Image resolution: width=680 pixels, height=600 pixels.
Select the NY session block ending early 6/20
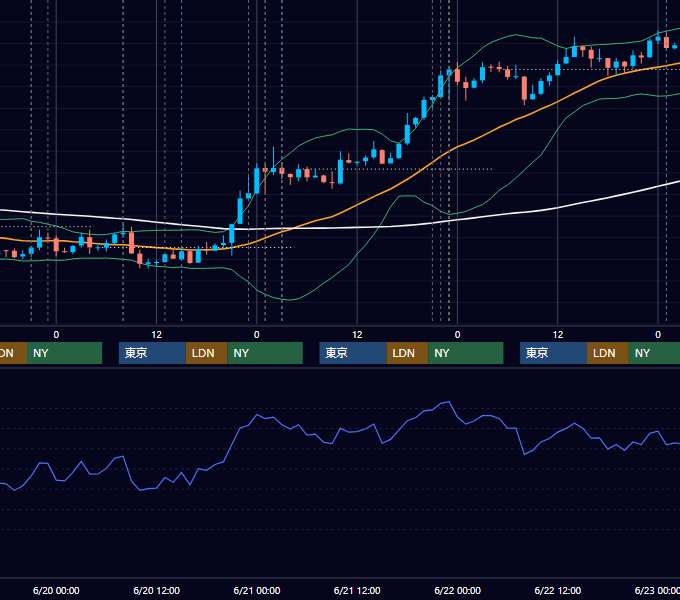(64, 353)
